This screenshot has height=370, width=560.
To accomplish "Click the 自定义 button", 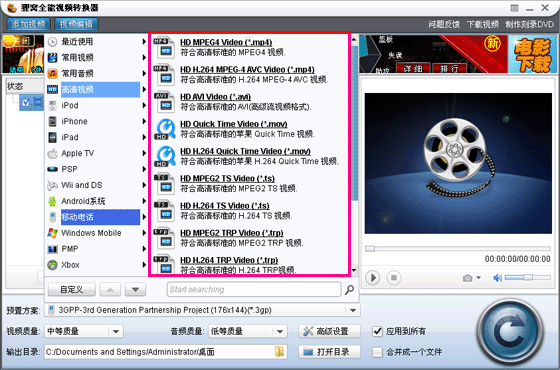I will point(72,290).
